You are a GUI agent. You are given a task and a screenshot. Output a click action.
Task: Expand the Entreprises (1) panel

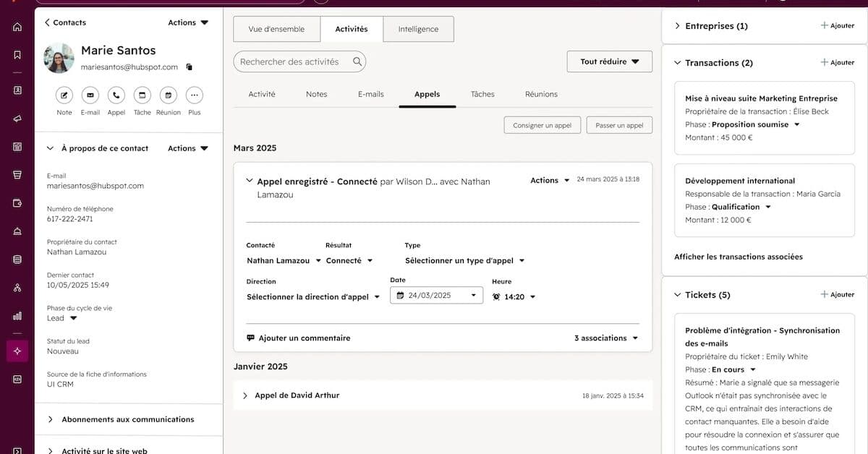click(677, 26)
